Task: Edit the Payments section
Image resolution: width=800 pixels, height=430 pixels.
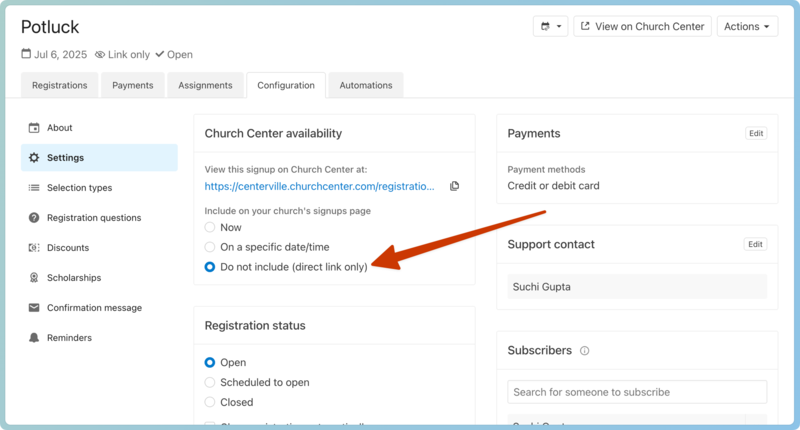Action: (756, 133)
